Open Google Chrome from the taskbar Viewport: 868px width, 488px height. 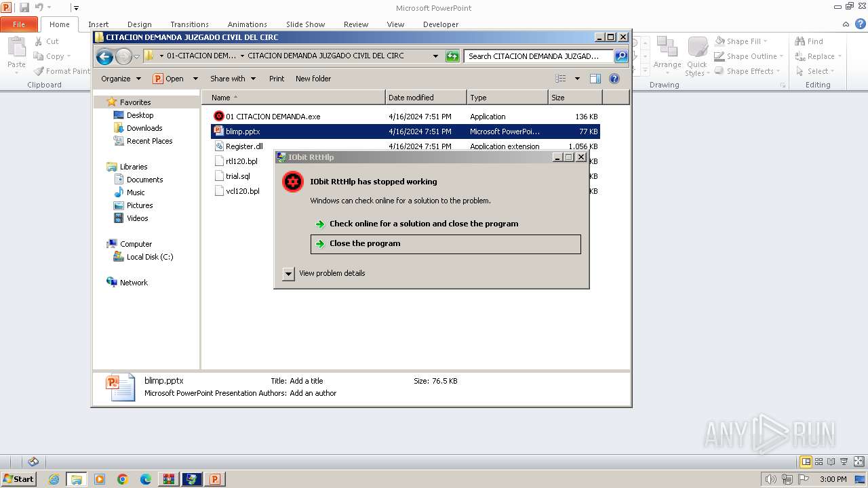[x=123, y=479]
